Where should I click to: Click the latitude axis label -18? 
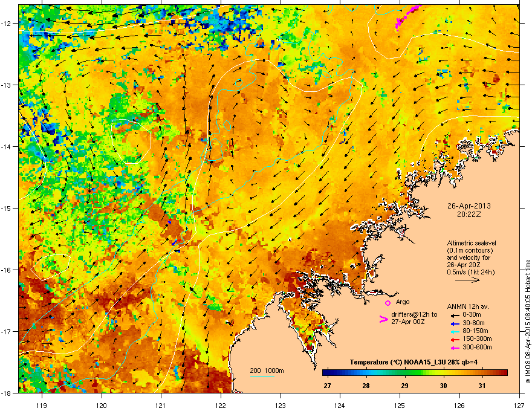(x=6, y=393)
